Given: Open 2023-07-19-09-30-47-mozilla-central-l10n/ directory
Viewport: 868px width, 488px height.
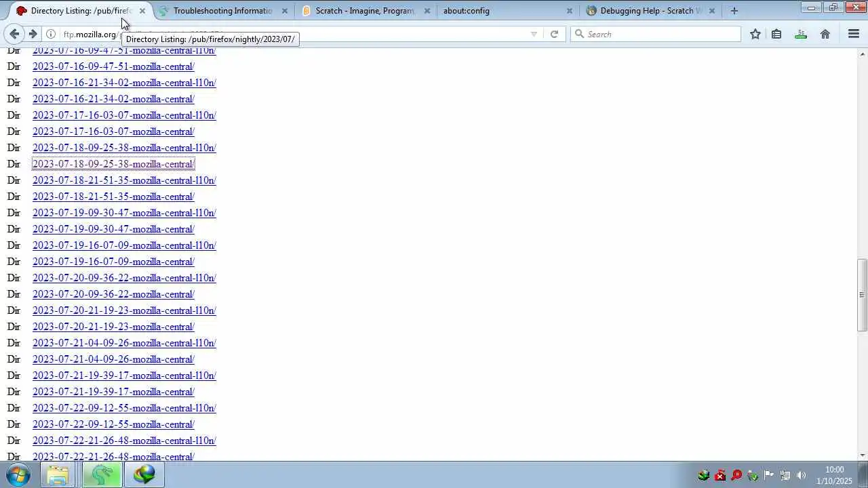Looking at the screenshot, I should (x=124, y=213).
